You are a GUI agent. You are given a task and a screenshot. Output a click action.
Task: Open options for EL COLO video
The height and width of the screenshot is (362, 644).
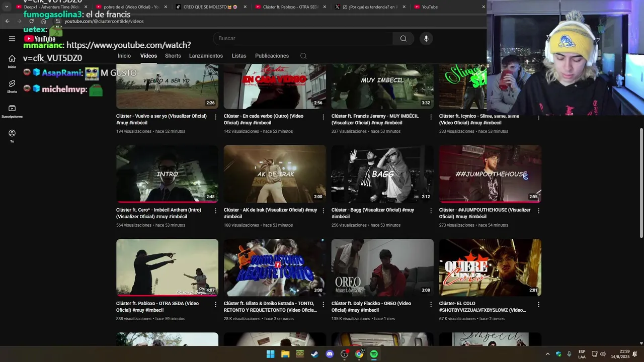pyautogui.click(x=538, y=304)
